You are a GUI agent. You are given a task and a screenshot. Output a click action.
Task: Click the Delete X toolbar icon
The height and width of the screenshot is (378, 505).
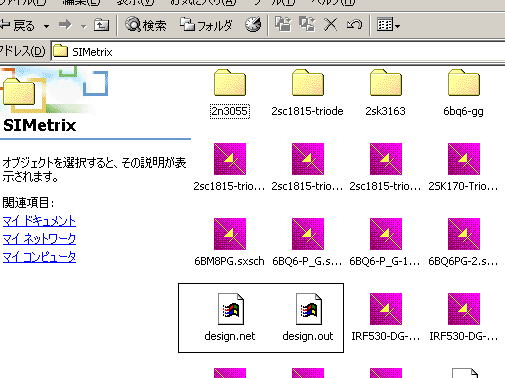coord(331,25)
